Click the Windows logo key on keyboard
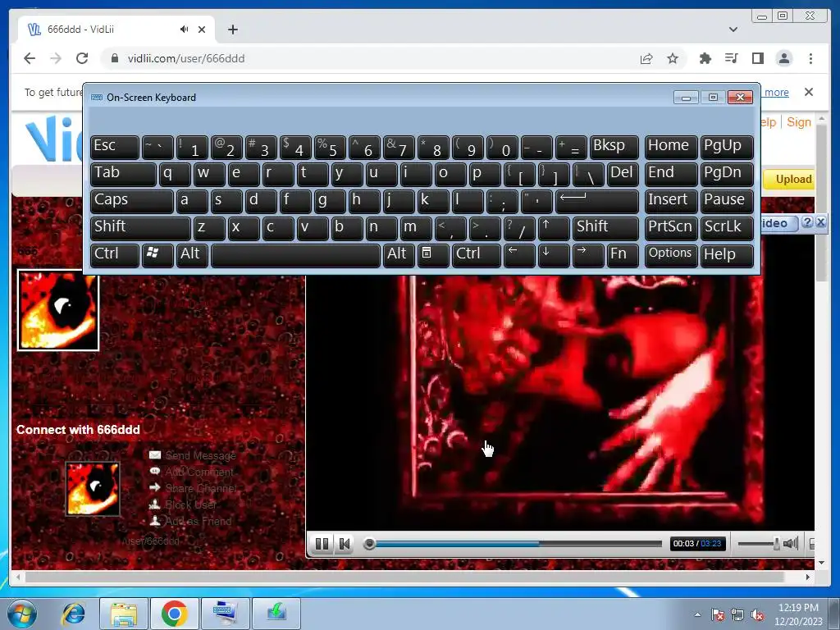Image resolution: width=840 pixels, height=630 pixels. coord(157,255)
